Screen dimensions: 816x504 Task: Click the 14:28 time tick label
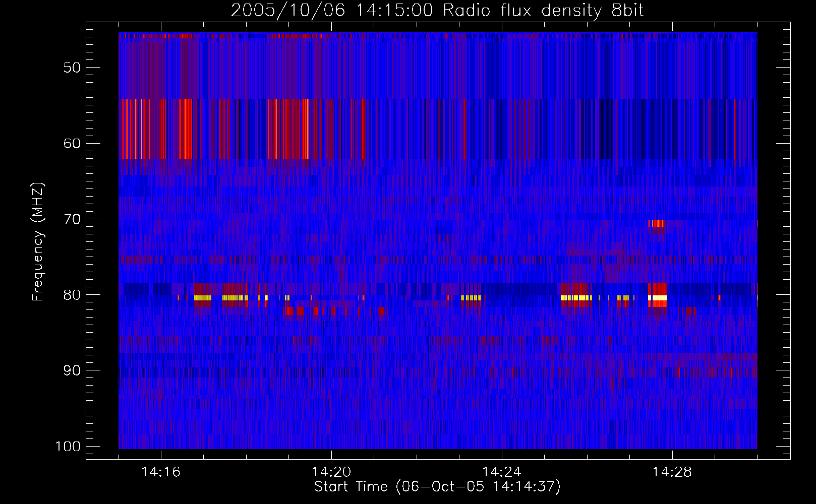(x=672, y=472)
